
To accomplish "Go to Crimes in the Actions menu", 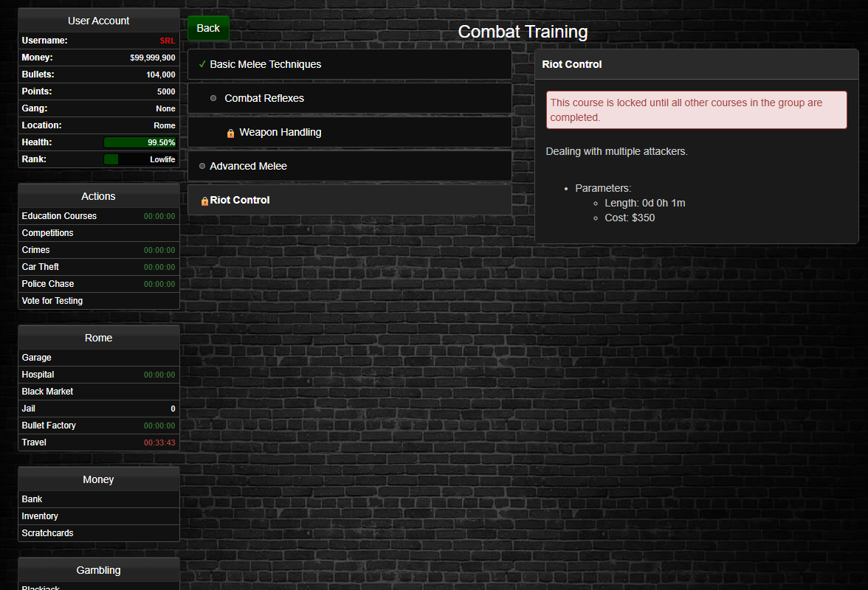I will click(36, 250).
